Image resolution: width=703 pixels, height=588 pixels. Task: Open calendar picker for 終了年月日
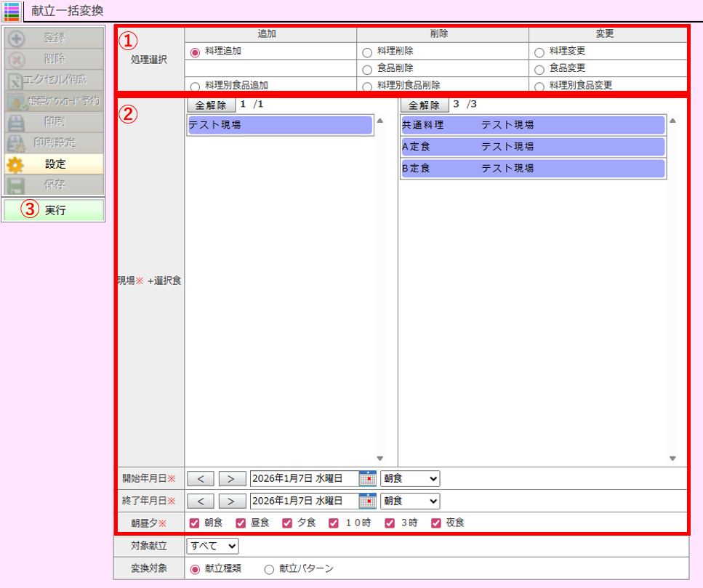368,501
